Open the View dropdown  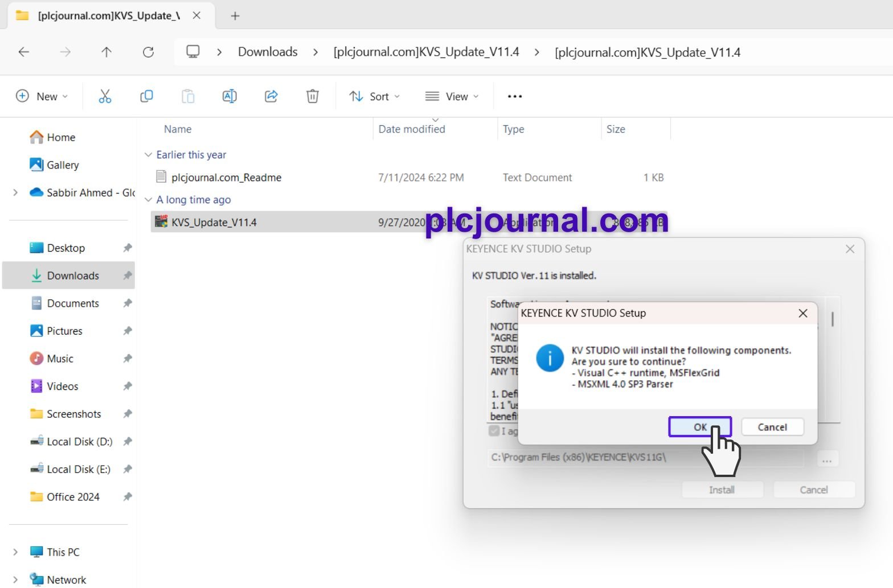pos(452,96)
